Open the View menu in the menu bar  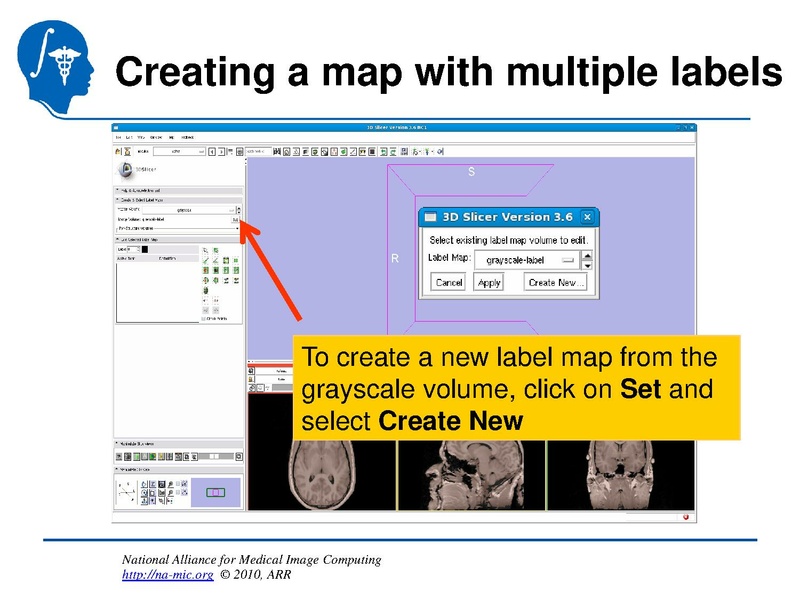coord(139,135)
